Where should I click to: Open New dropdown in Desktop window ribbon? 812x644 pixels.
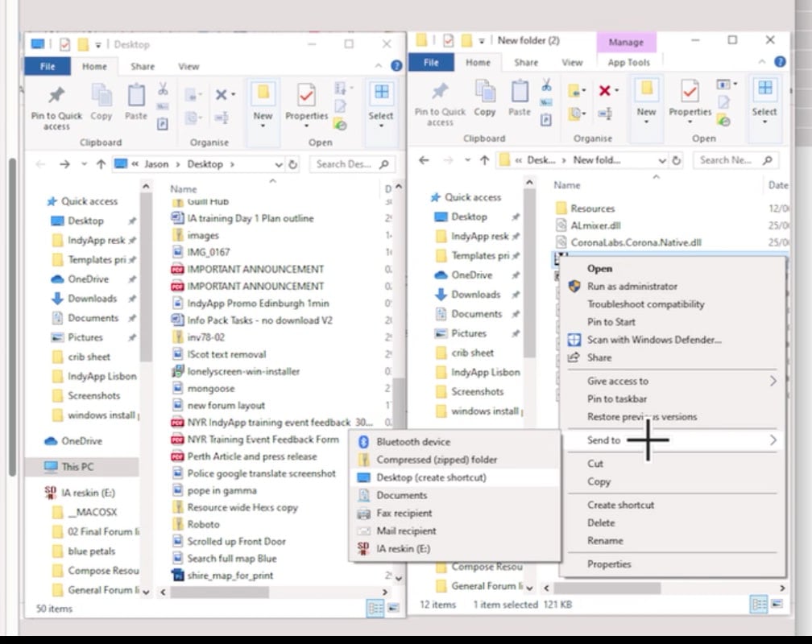[263, 126]
